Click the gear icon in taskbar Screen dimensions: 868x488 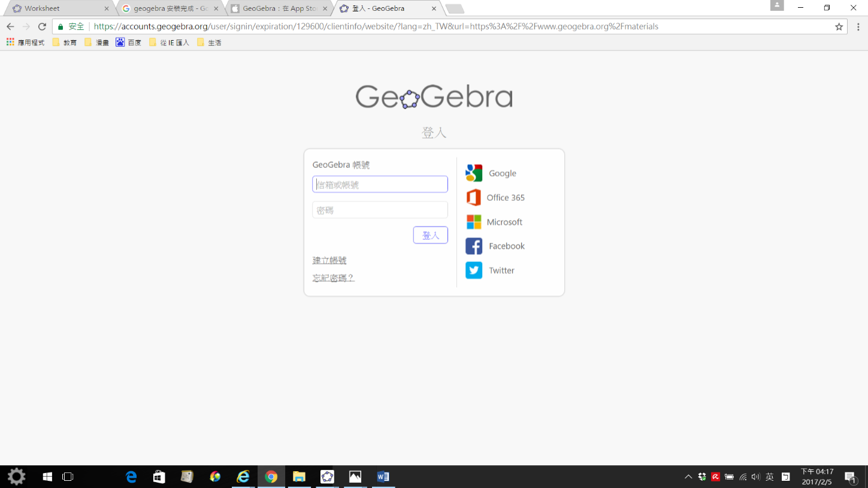[16, 477]
